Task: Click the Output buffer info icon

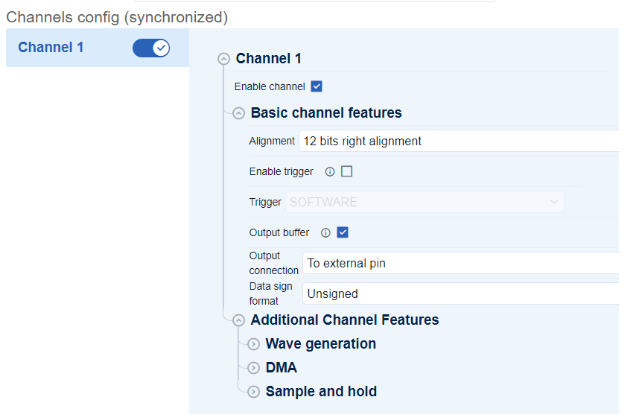Action: [326, 233]
